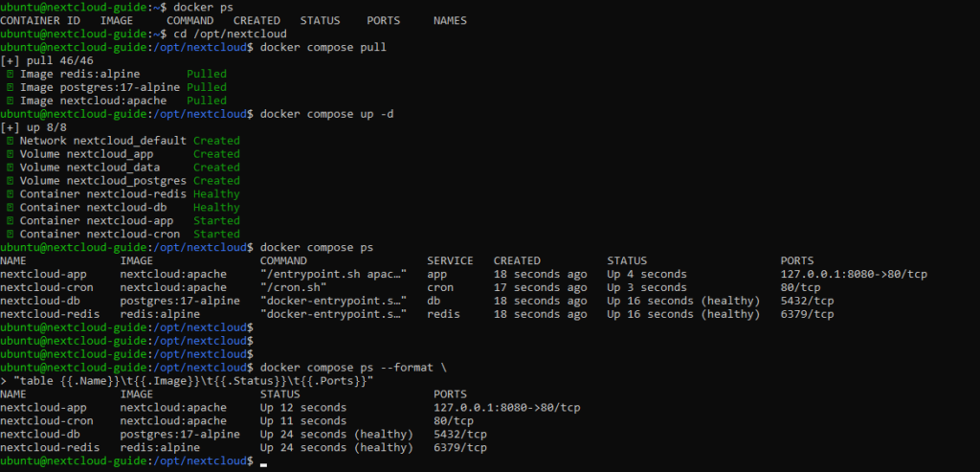Click the 'docker compose ps --format \' command

pyautogui.click(x=354, y=368)
